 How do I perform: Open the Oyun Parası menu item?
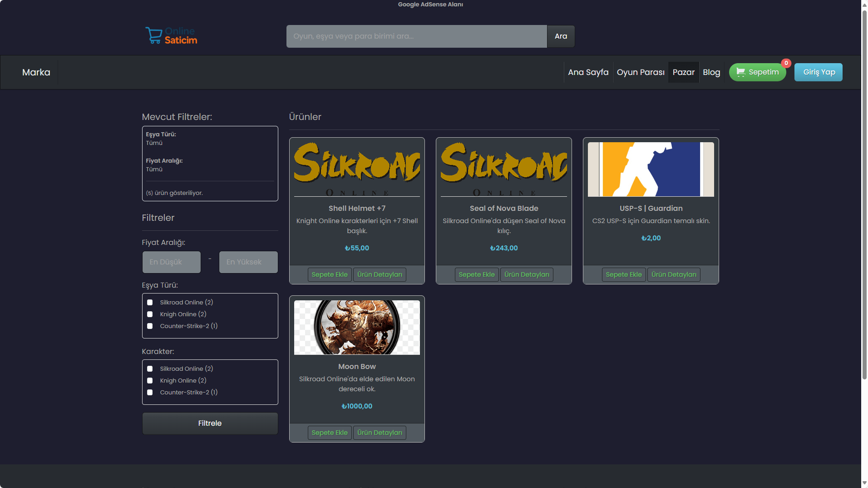640,72
